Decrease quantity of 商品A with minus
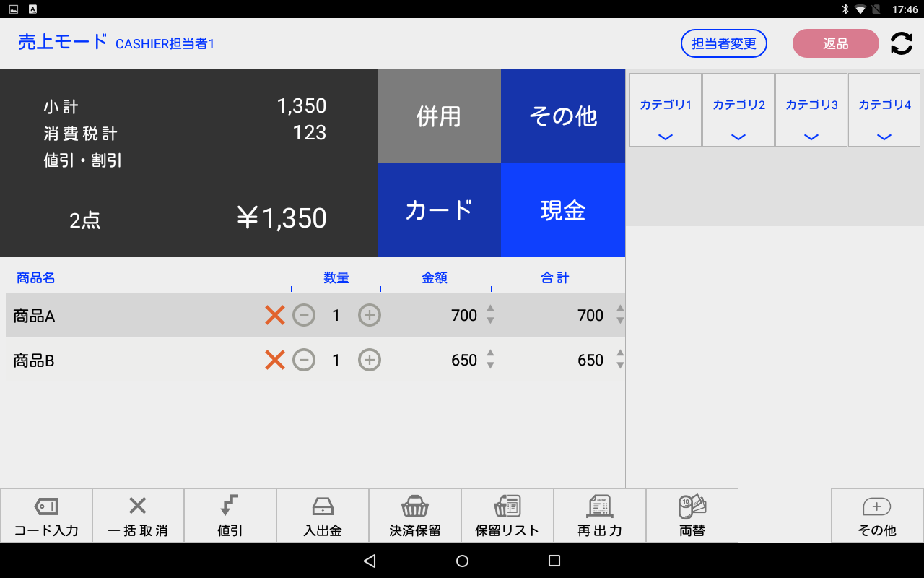 (304, 315)
